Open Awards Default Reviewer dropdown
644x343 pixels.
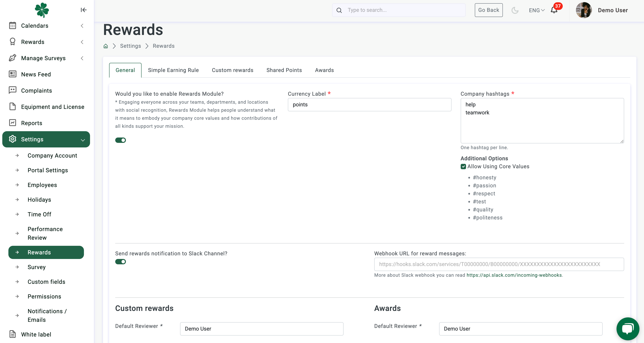point(521,329)
